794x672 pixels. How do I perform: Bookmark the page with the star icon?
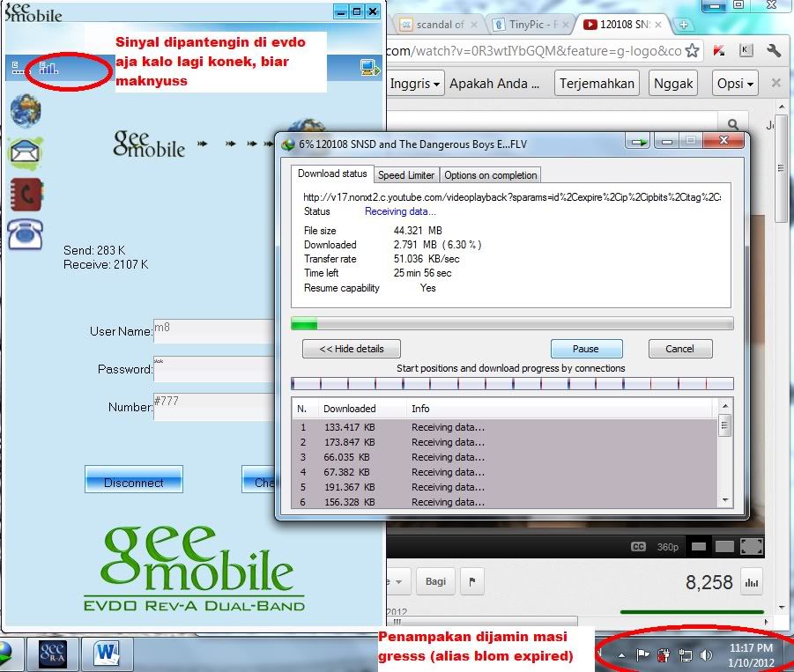(692, 50)
